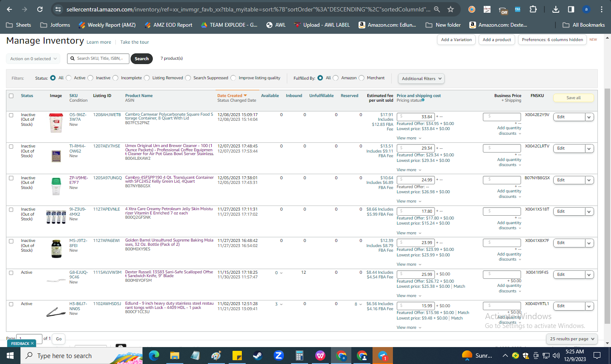Open the notification center icon

click(597, 356)
